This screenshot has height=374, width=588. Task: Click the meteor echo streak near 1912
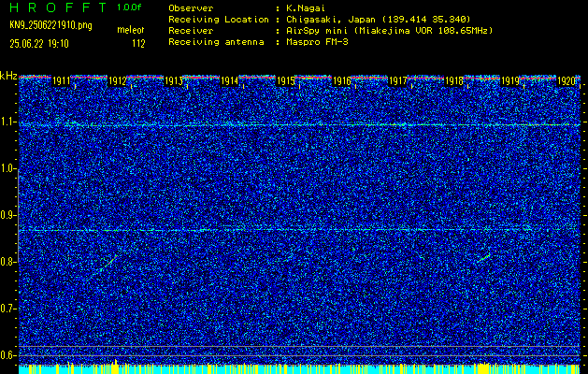click(x=103, y=267)
